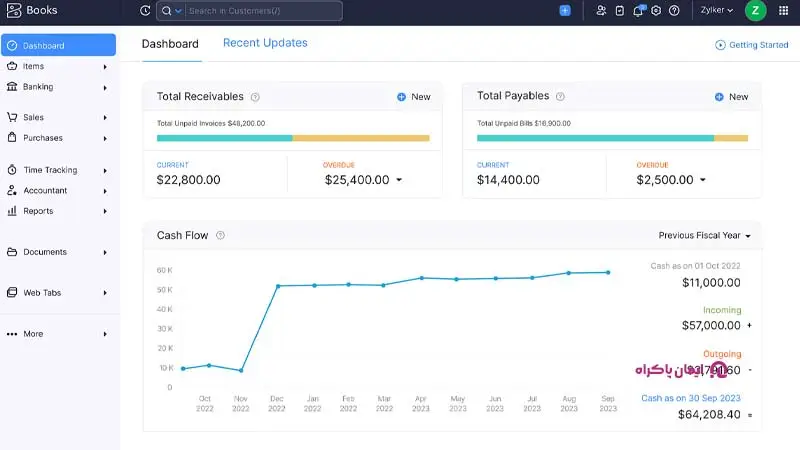
Task: Click the green Z profile avatar
Action: (x=755, y=11)
